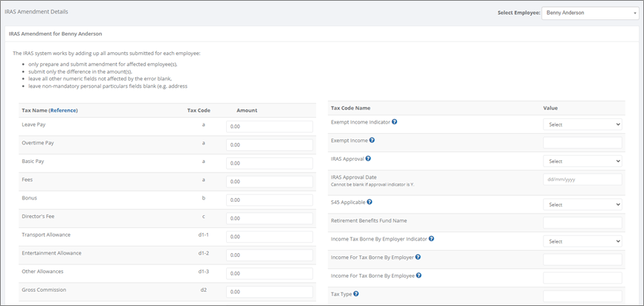Click the 'Amount' column header
This screenshot has width=644, height=306.
pyautogui.click(x=247, y=110)
